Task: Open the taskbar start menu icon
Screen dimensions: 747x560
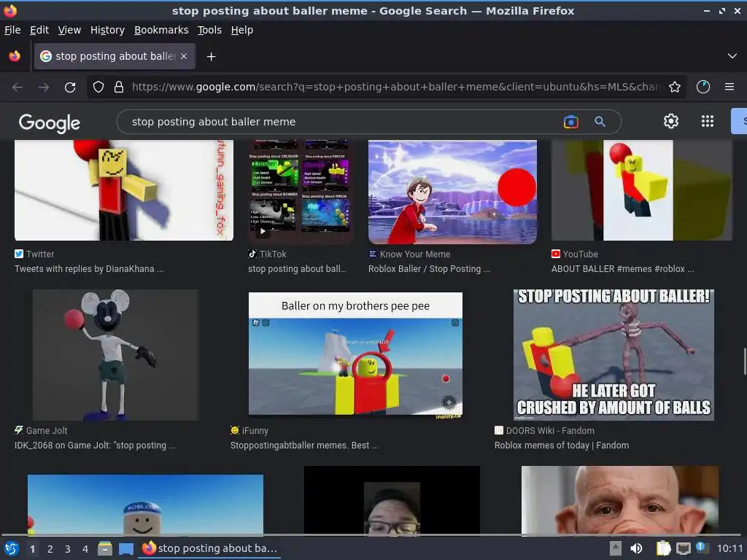Action: tap(12, 548)
